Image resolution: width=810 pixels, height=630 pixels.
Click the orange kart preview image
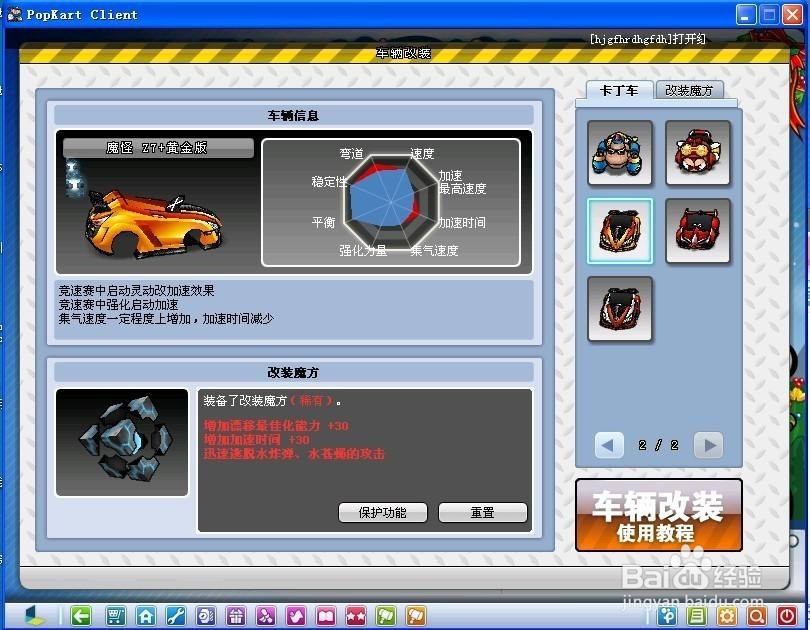154,223
